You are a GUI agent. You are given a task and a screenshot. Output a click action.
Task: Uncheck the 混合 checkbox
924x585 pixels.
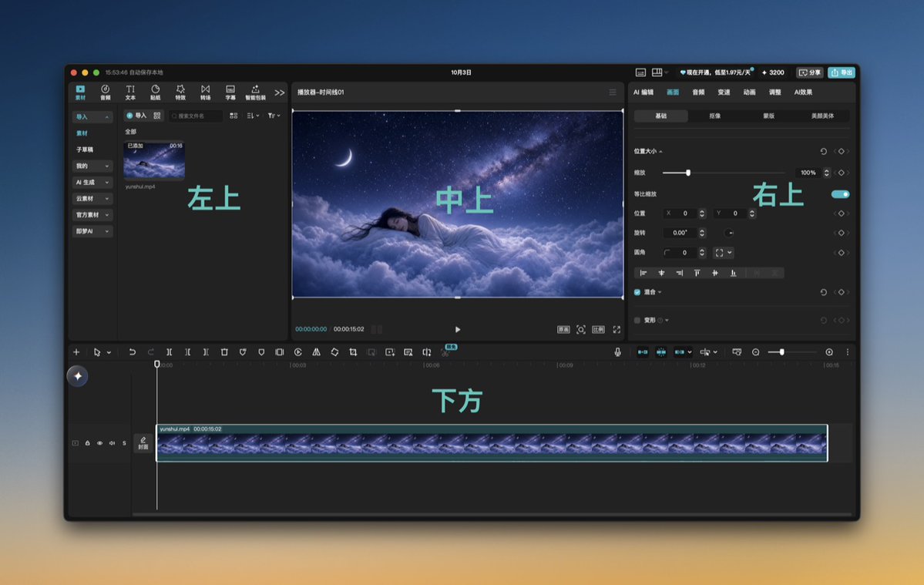(637, 292)
